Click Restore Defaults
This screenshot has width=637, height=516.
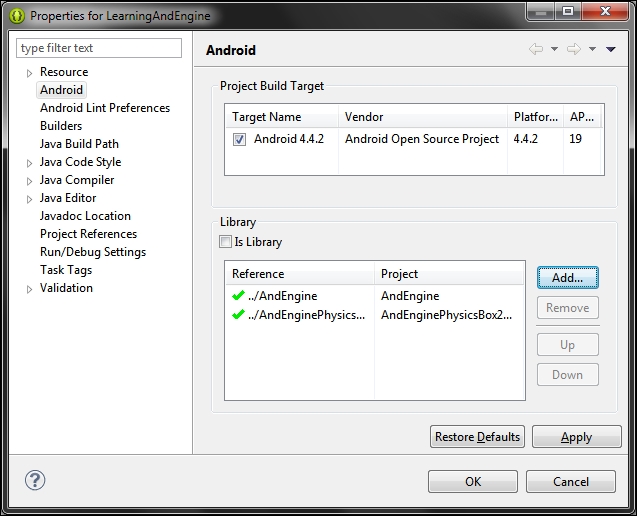[x=477, y=437]
